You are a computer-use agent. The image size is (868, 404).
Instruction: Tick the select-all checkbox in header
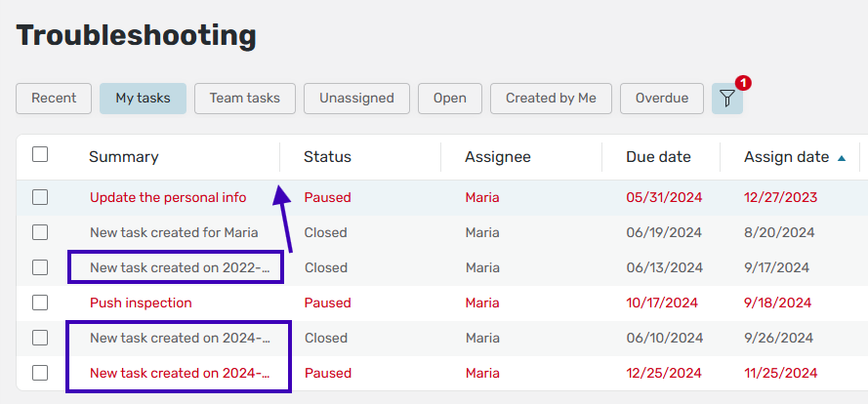[x=40, y=154]
